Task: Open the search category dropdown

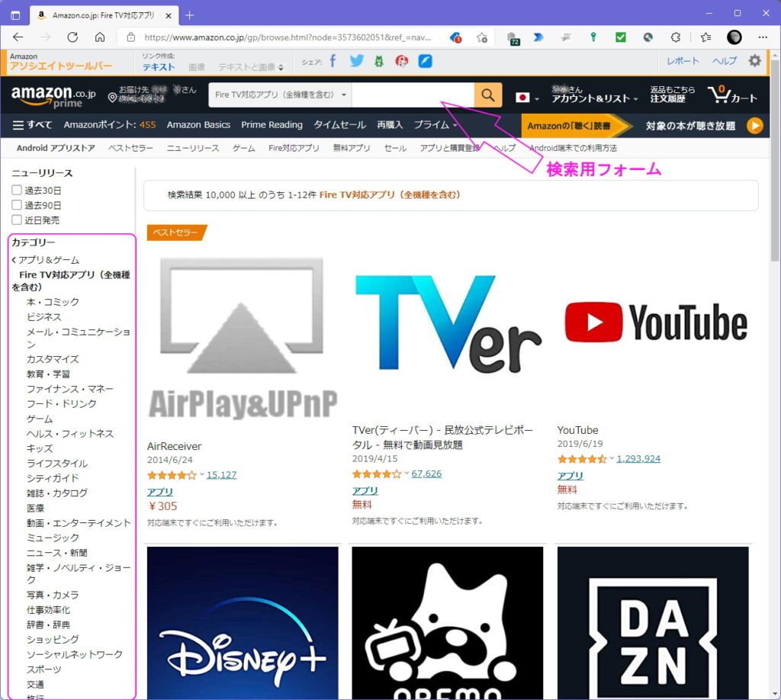Action: (281, 95)
